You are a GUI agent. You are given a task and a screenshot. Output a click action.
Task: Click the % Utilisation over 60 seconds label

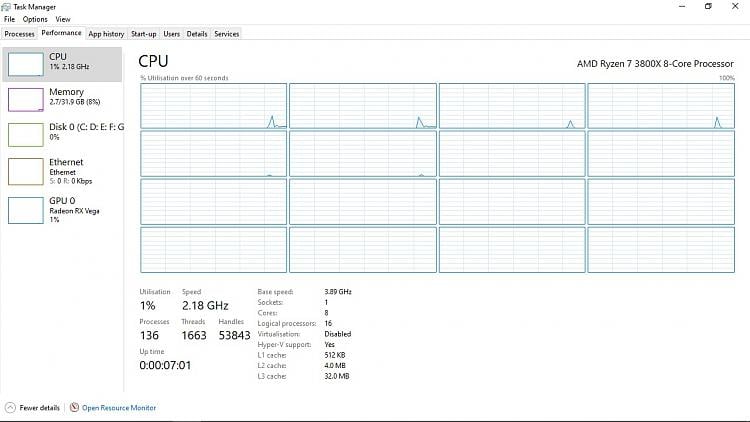point(184,78)
